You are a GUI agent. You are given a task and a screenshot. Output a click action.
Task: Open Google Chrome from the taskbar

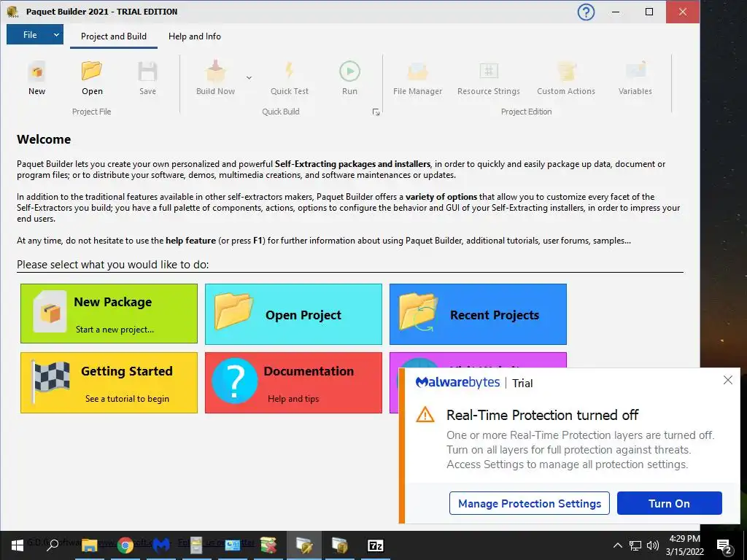coord(125,545)
